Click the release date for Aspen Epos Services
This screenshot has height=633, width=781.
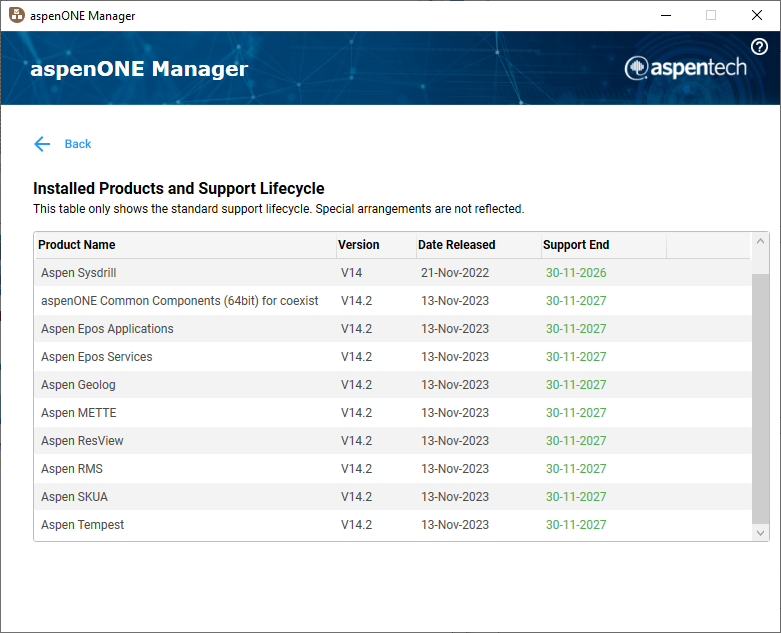455,357
